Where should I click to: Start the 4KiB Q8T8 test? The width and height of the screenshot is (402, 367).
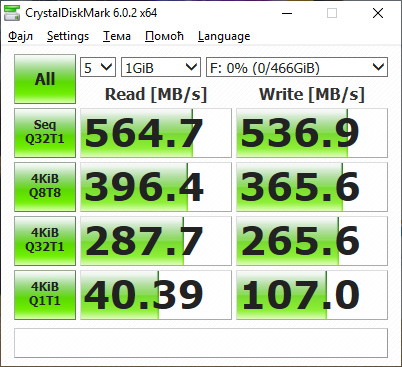point(45,187)
